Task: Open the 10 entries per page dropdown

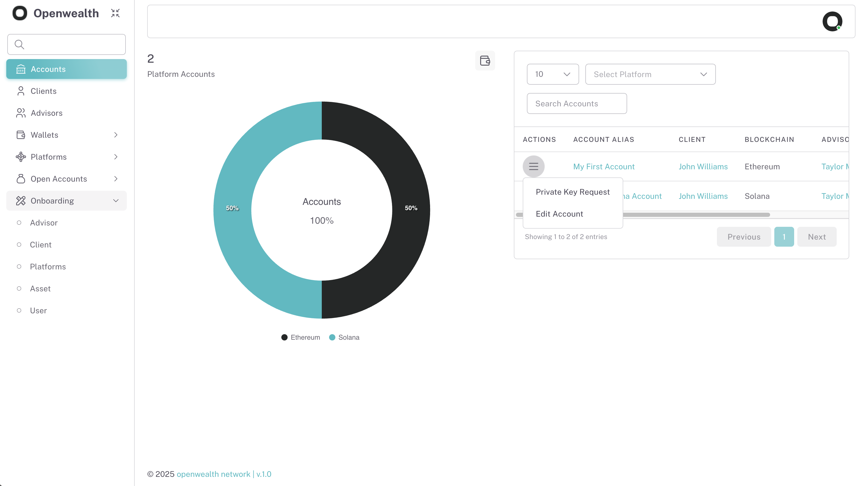Action: click(552, 74)
